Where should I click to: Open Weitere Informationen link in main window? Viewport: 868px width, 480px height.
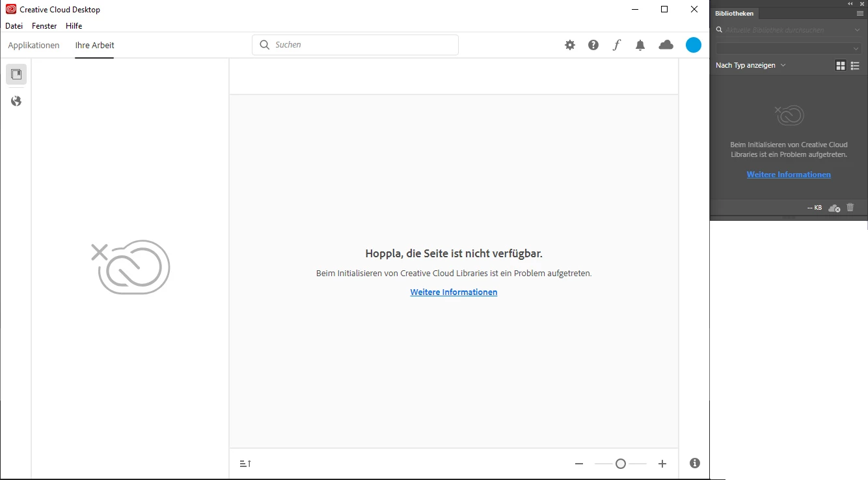[454, 292]
